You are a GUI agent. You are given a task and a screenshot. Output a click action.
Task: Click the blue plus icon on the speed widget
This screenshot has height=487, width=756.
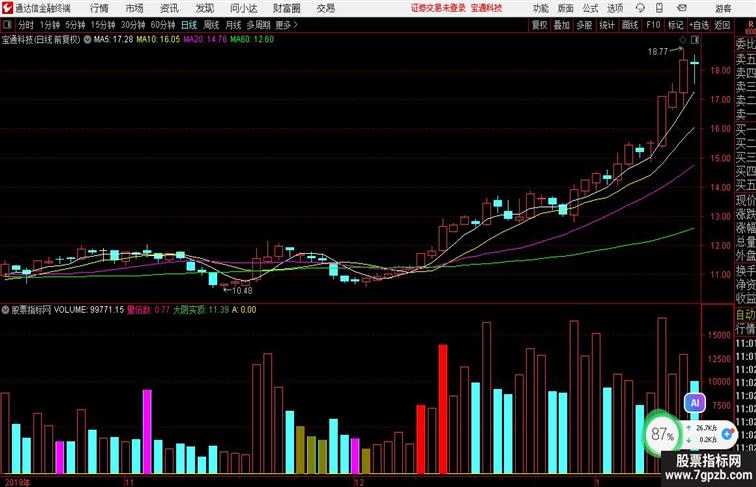click(x=728, y=433)
